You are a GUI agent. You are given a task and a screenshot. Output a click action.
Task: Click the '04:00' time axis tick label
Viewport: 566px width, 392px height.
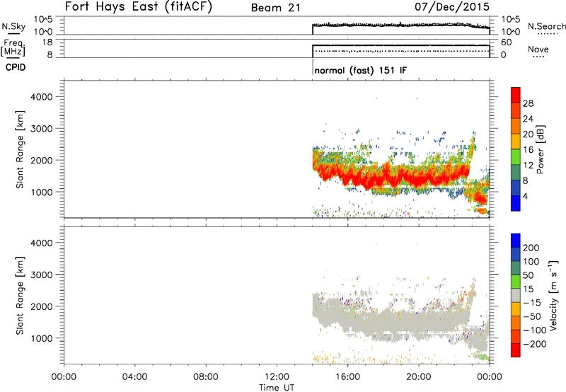[x=135, y=377]
